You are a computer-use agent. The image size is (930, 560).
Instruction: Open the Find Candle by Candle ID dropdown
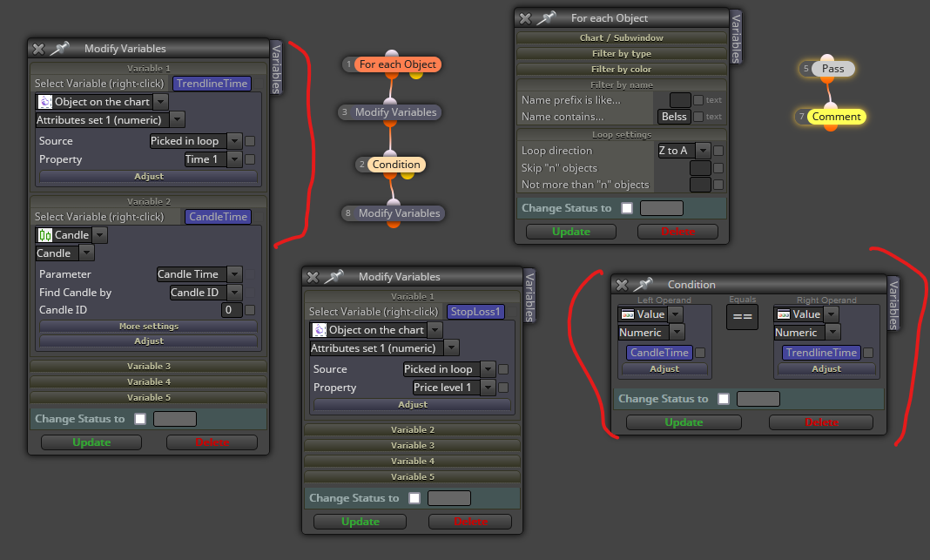[x=235, y=293]
